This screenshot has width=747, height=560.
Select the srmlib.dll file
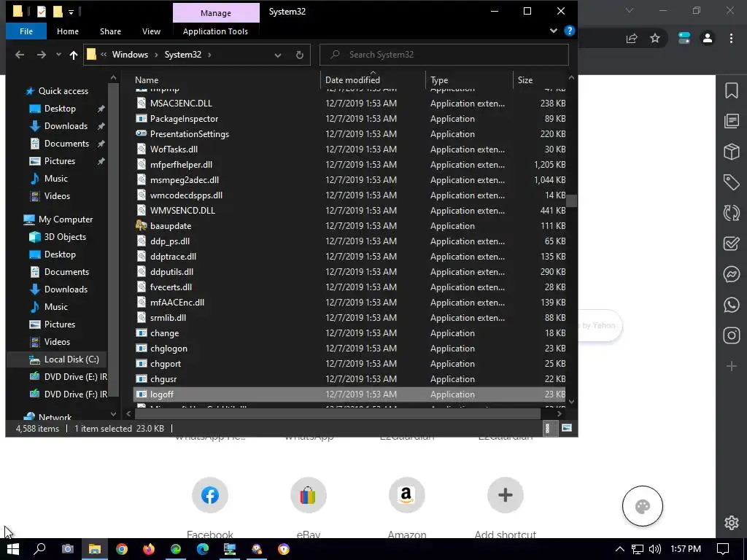click(168, 318)
